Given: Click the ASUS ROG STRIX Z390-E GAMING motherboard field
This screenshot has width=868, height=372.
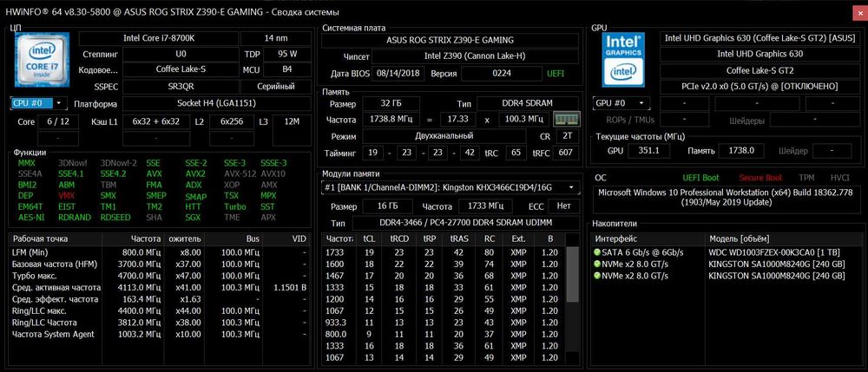Looking at the screenshot, I should 450,40.
